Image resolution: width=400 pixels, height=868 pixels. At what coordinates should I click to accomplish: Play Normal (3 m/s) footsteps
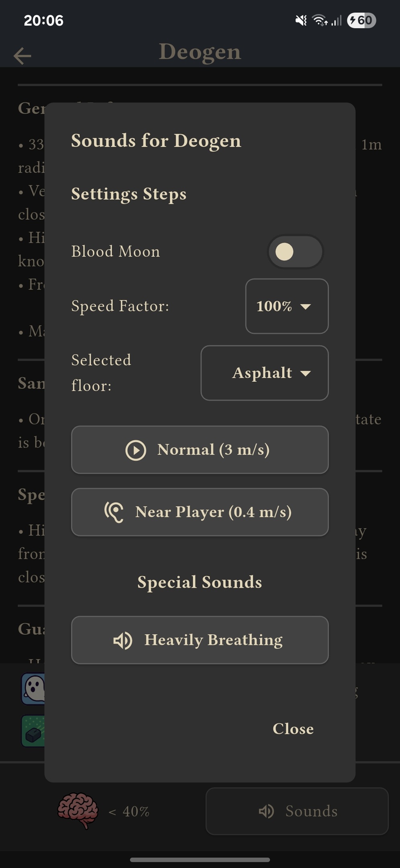pos(200,450)
